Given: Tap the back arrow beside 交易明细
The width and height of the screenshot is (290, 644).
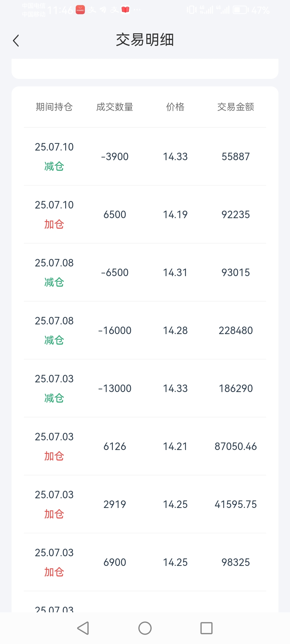Looking at the screenshot, I should coord(16,41).
